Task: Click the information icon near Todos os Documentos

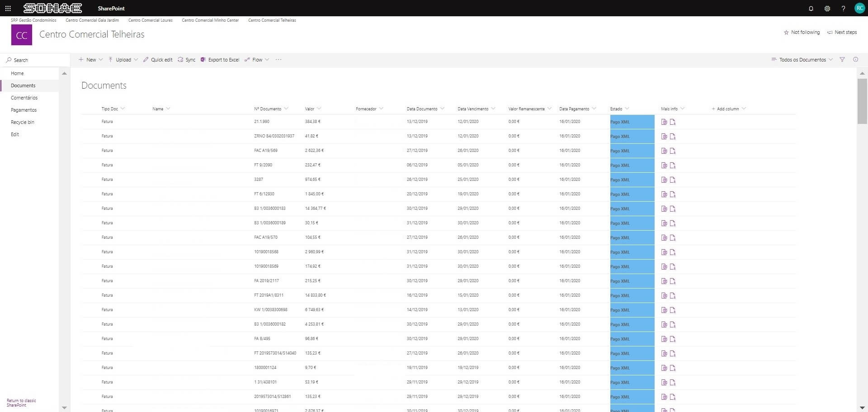Action: coord(856,59)
